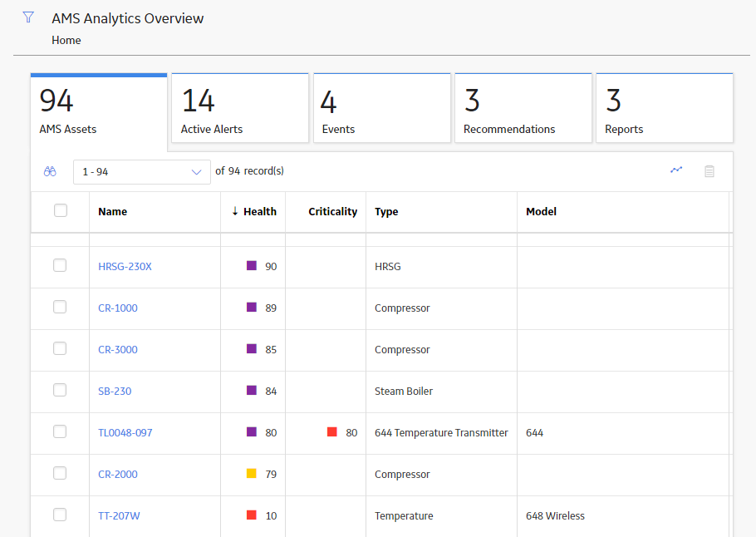Click the red criticality swatch for TL0048-097
Viewport: 756px width, 537px height.
pyautogui.click(x=332, y=431)
